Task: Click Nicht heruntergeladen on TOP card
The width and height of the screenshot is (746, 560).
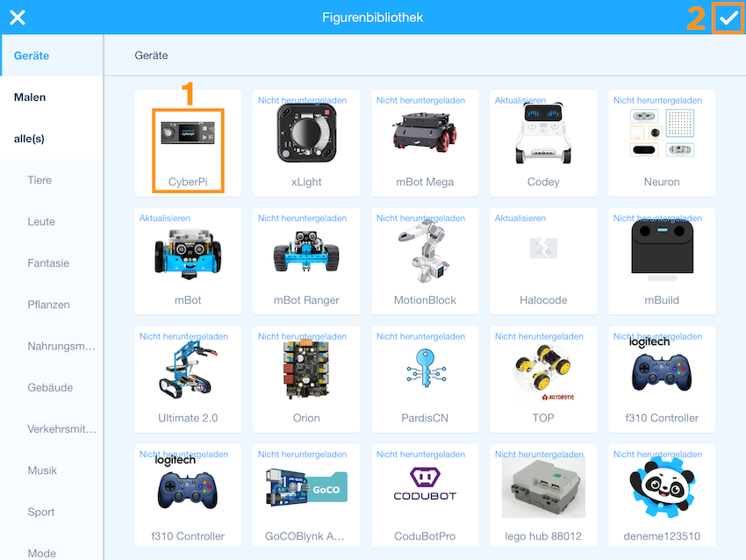Action: (539, 336)
